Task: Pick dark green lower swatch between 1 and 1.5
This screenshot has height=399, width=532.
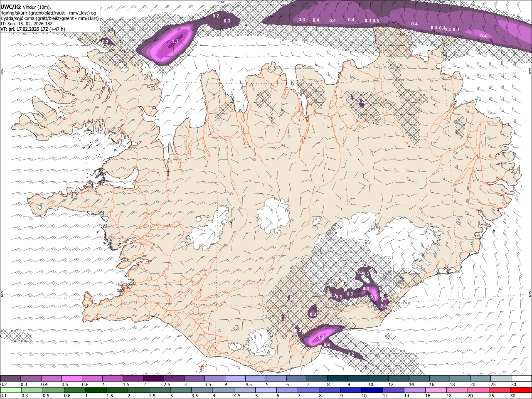Action: pyautogui.click(x=95, y=390)
